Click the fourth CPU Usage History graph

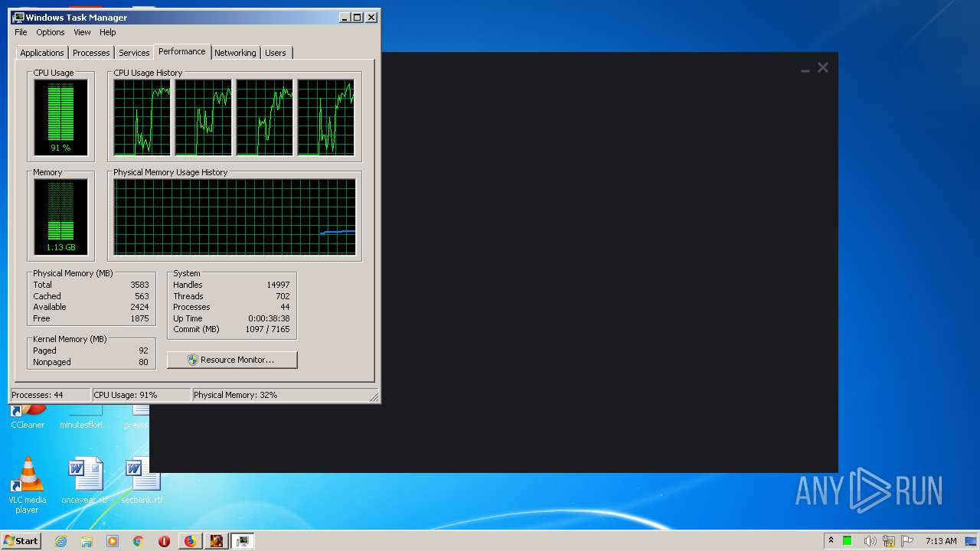point(326,118)
